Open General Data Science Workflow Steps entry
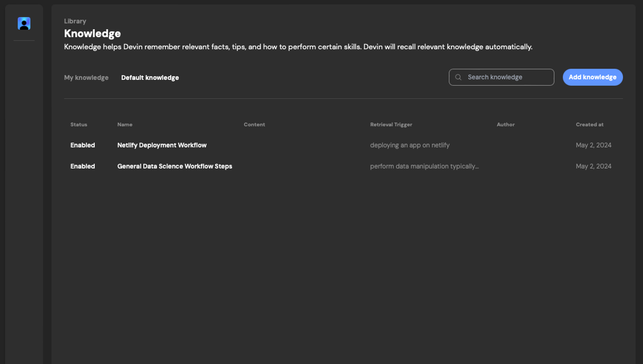Image resolution: width=643 pixels, height=364 pixels. [x=174, y=166]
